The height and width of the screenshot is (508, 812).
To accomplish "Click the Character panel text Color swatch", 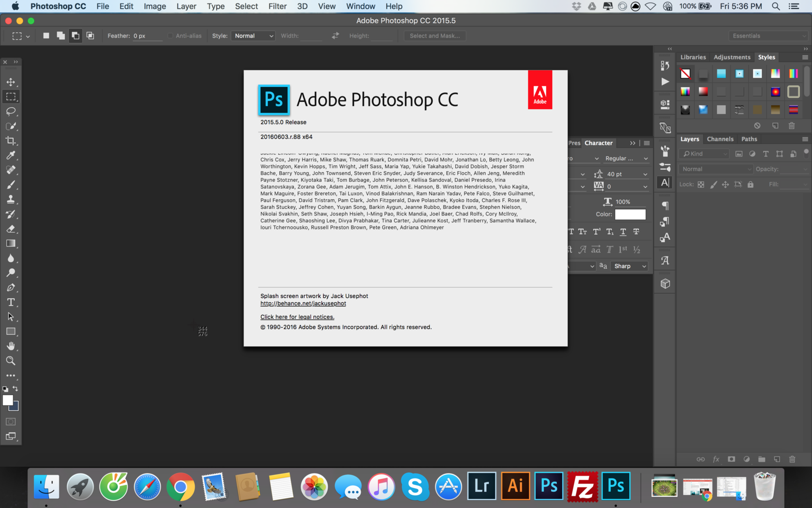I will pyautogui.click(x=630, y=214).
